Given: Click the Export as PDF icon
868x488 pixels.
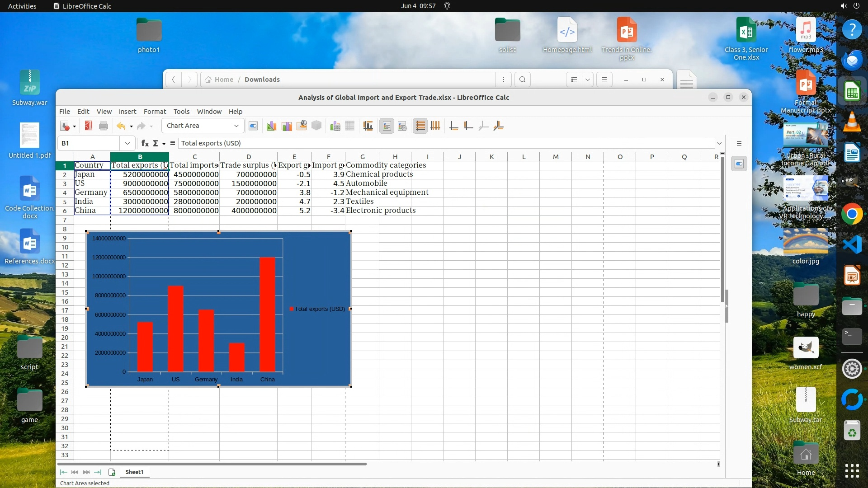Looking at the screenshot, I should pos(89,126).
